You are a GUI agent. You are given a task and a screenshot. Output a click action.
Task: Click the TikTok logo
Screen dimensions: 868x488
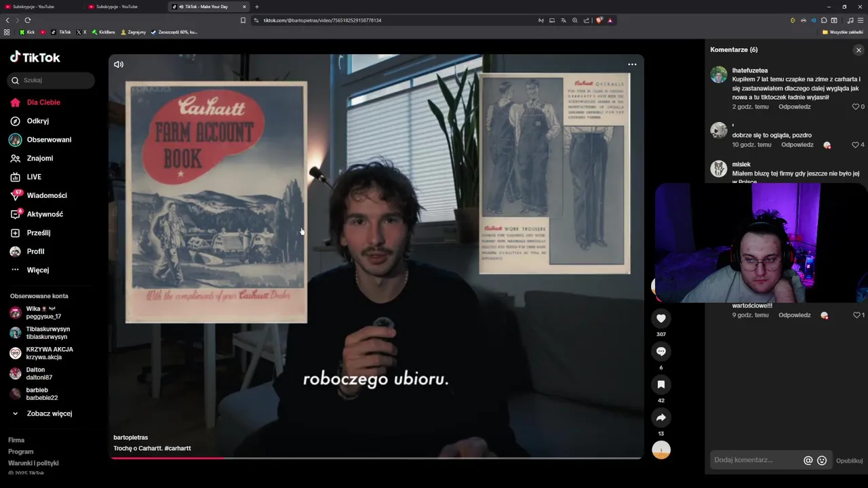tap(35, 58)
